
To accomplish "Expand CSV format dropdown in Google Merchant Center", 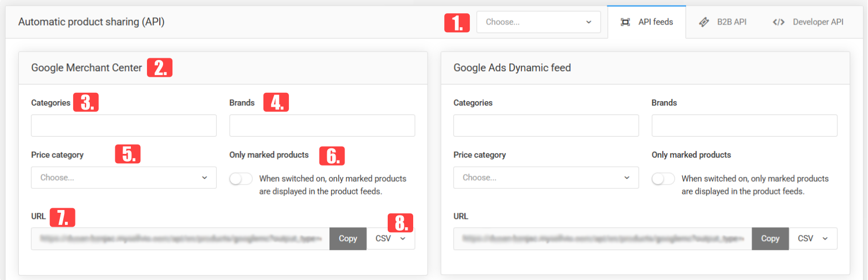I will (390, 238).
